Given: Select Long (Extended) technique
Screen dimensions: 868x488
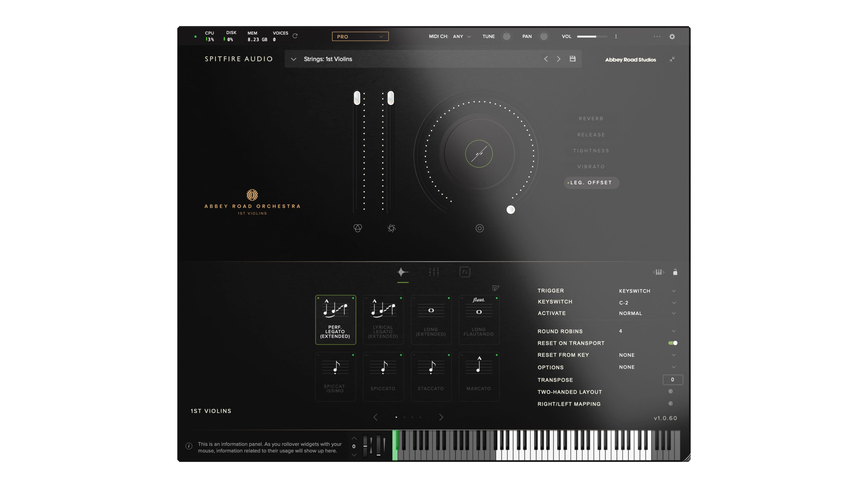Looking at the screenshot, I should click(x=431, y=320).
